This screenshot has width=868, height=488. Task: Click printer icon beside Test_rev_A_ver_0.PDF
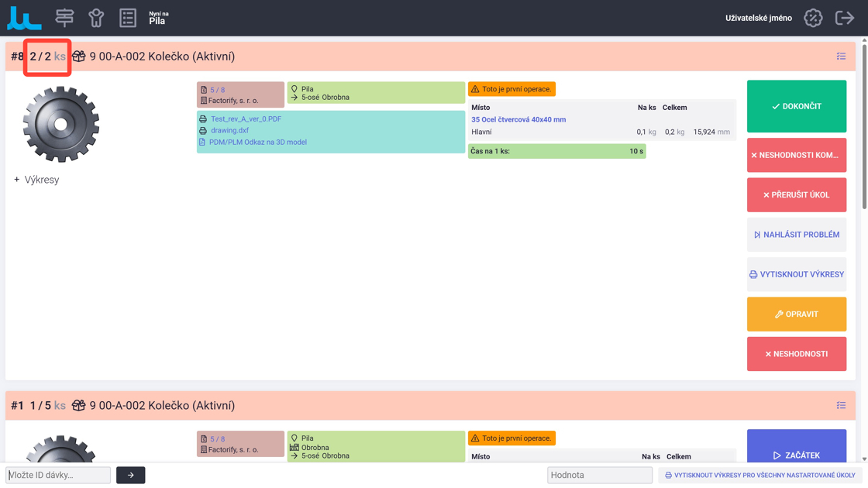pyautogui.click(x=203, y=119)
